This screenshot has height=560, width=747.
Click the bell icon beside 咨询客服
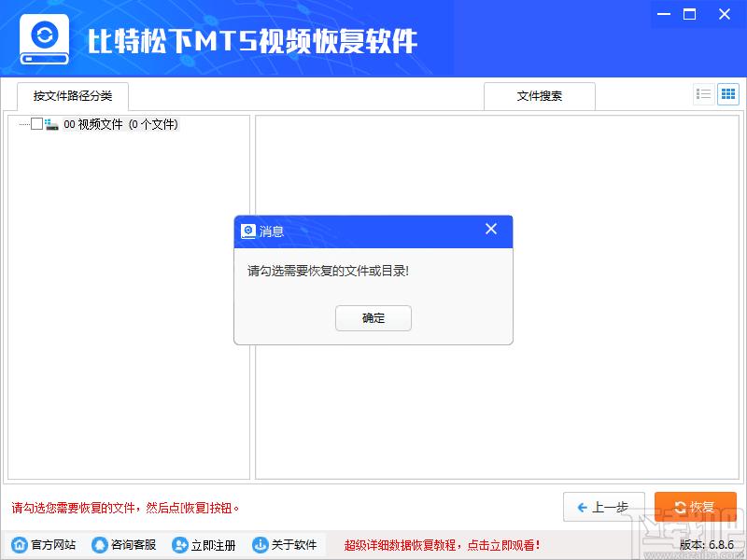coord(100,545)
